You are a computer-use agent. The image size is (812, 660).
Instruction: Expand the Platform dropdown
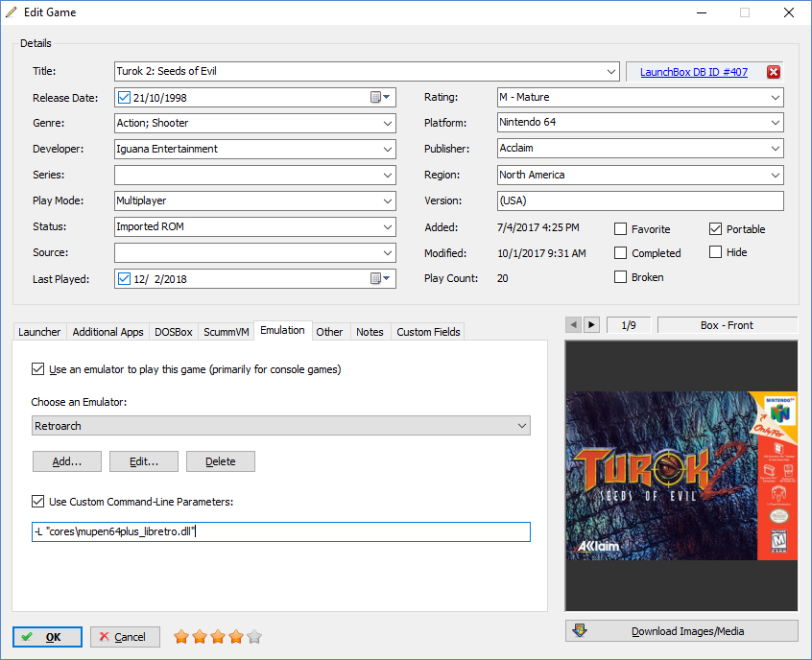click(x=776, y=123)
